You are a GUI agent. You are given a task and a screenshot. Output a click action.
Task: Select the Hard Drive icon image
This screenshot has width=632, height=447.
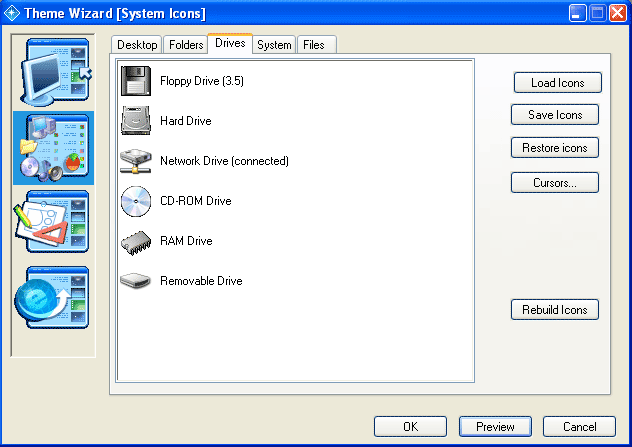point(136,121)
